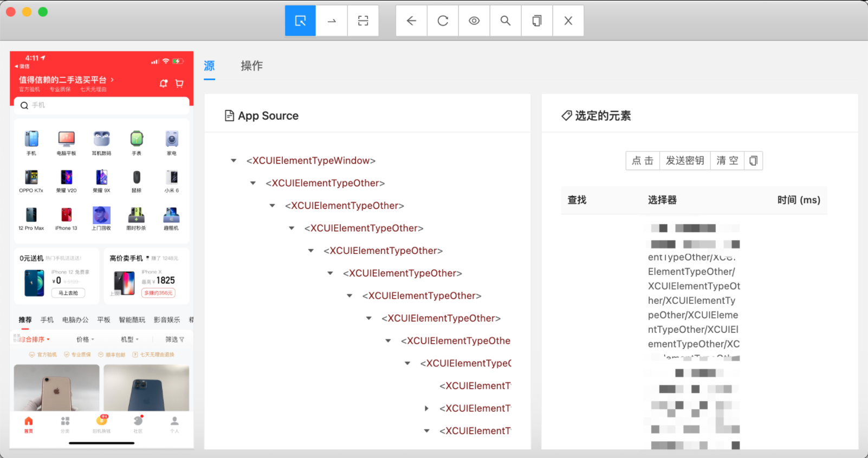Switch to the 操作 tab
This screenshot has width=868, height=458.
251,66
